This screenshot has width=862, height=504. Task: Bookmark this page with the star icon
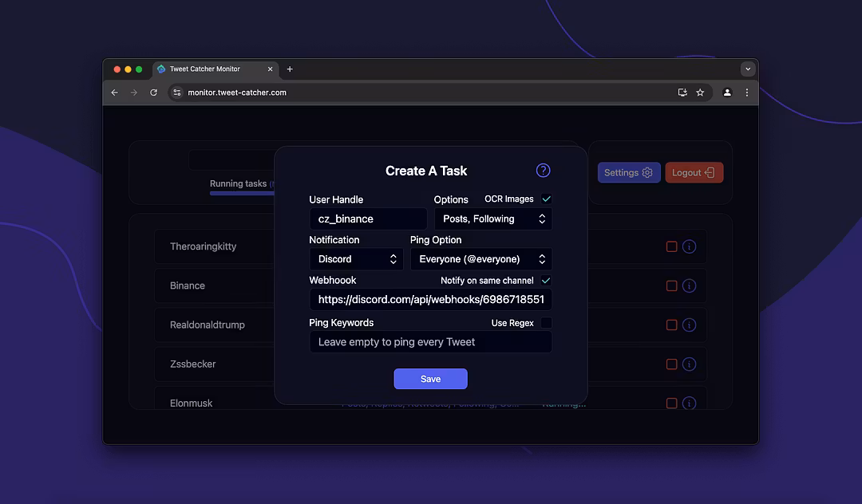tap(700, 93)
